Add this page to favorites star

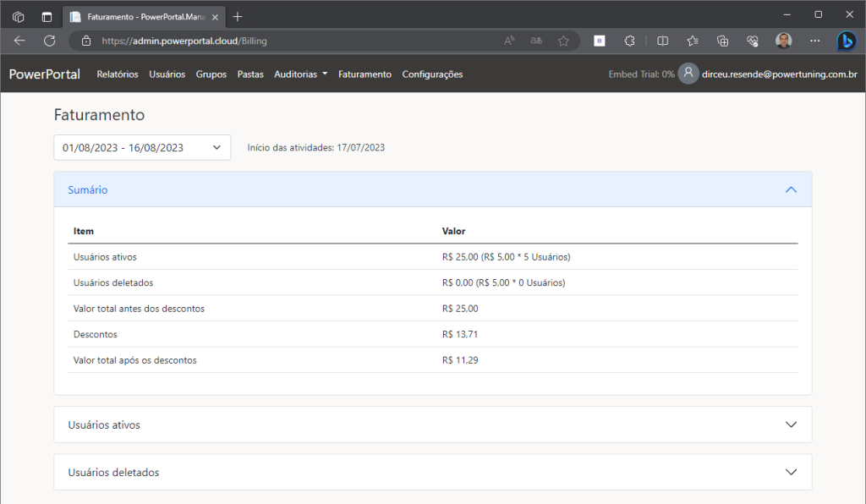(x=563, y=41)
